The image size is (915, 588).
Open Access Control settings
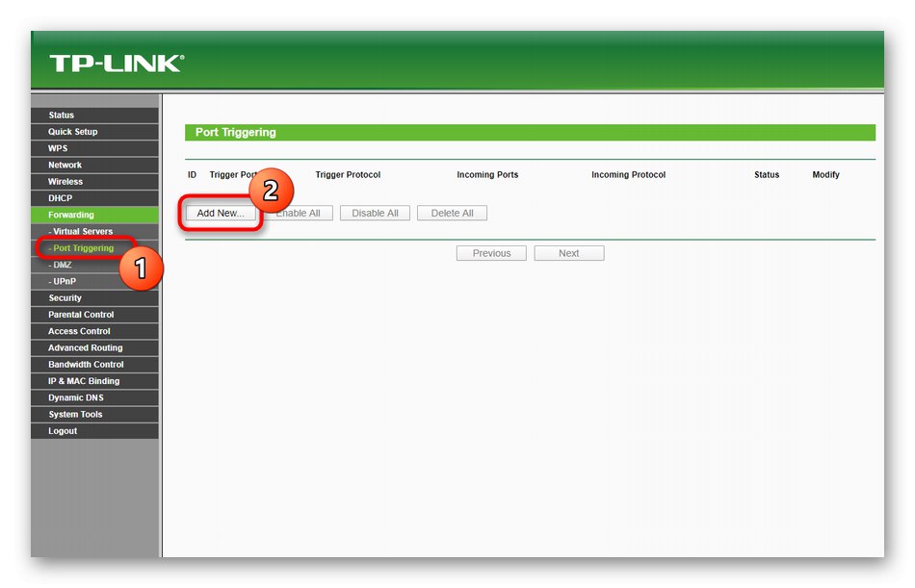pos(94,331)
